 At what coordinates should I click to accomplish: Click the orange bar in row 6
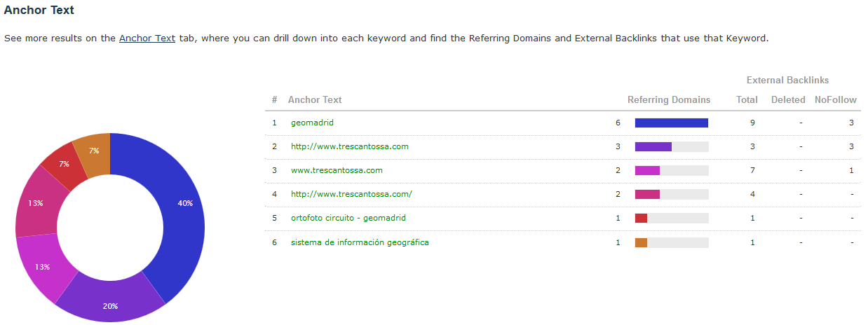click(641, 242)
